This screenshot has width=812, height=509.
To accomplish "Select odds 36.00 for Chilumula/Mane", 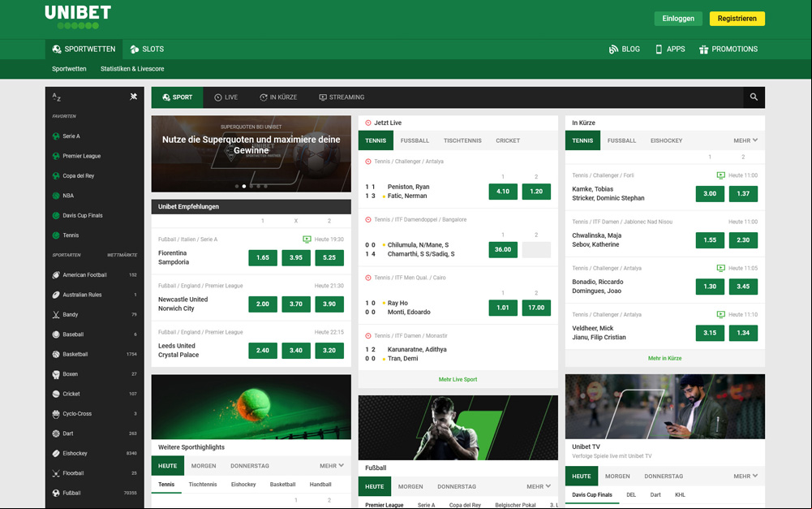I will coord(503,249).
